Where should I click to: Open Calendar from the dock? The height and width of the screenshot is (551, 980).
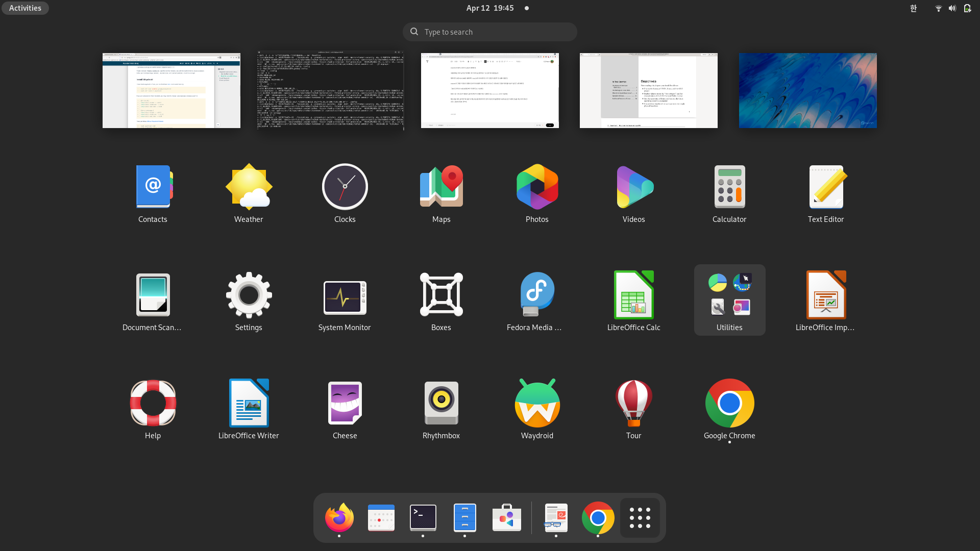click(381, 518)
